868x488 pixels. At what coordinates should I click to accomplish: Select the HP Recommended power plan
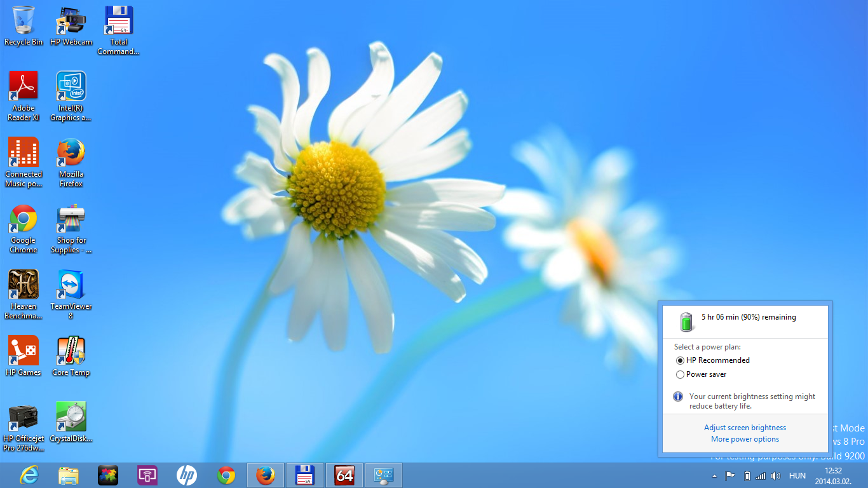coord(681,360)
